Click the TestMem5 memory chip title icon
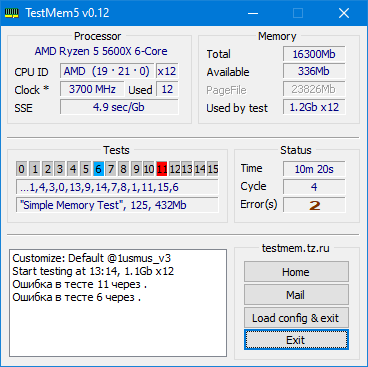 (12, 13)
